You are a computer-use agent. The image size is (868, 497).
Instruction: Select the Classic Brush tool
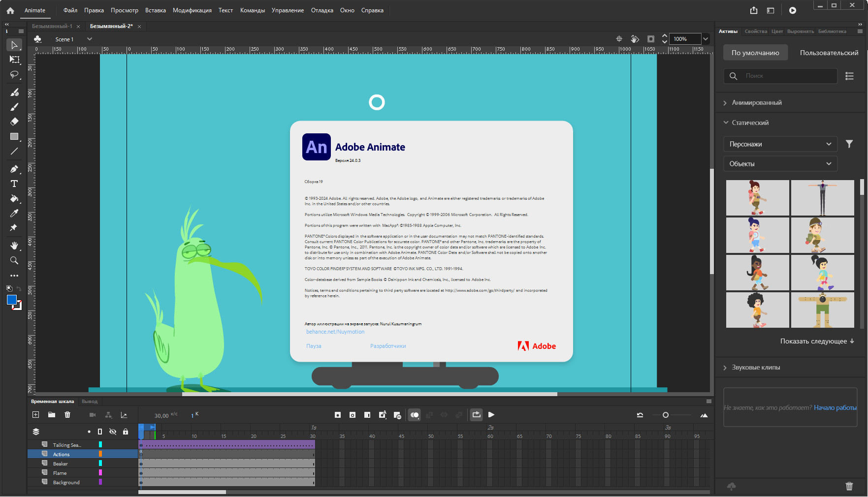(14, 107)
